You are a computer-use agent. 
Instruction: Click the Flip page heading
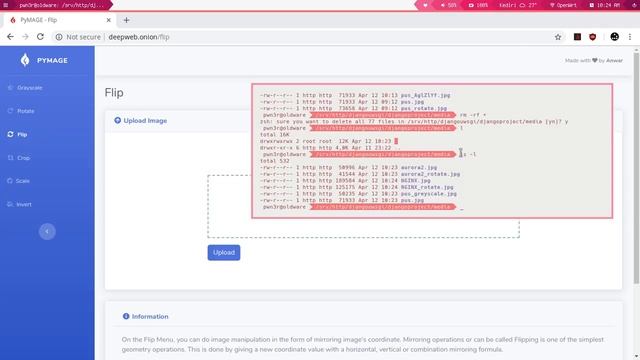pyautogui.click(x=114, y=93)
